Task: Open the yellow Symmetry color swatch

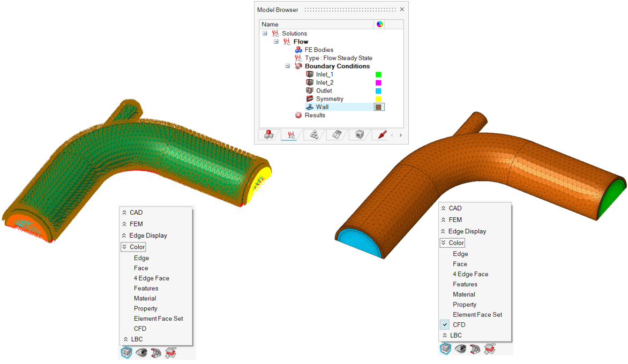Action: coord(378,99)
